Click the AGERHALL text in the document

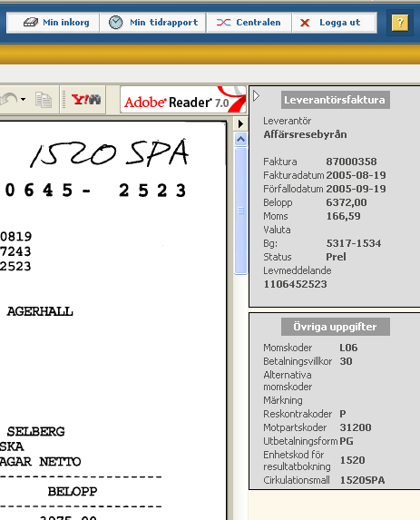tap(40, 311)
